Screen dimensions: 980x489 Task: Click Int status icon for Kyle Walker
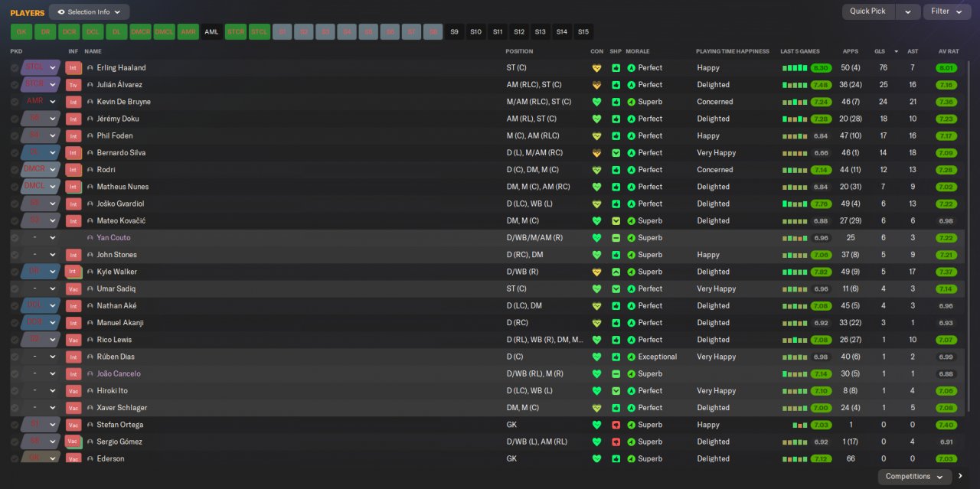[x=73, y=272]
